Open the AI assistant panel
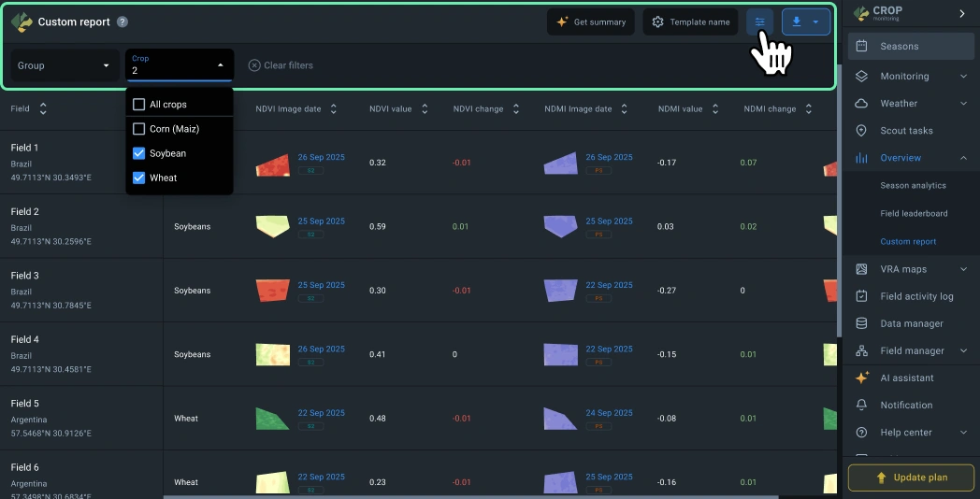Screen dimensions: 980x499 [x=906, y=378]
